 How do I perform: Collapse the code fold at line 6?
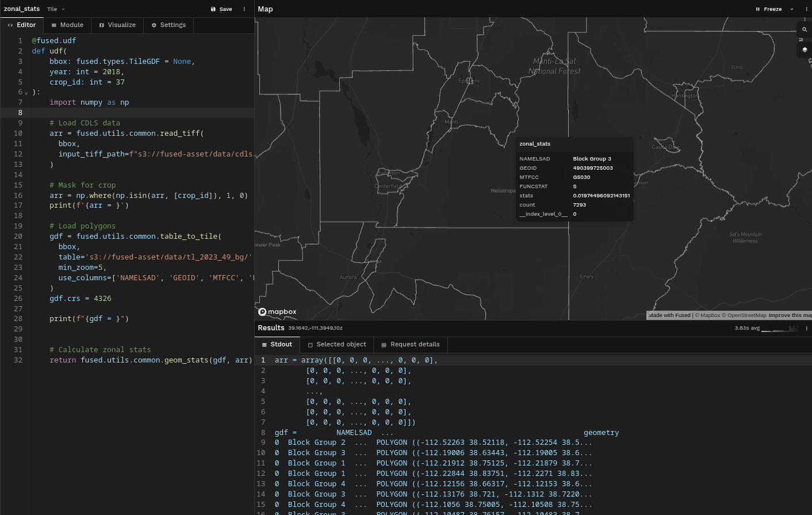click(x=26, y=93)
